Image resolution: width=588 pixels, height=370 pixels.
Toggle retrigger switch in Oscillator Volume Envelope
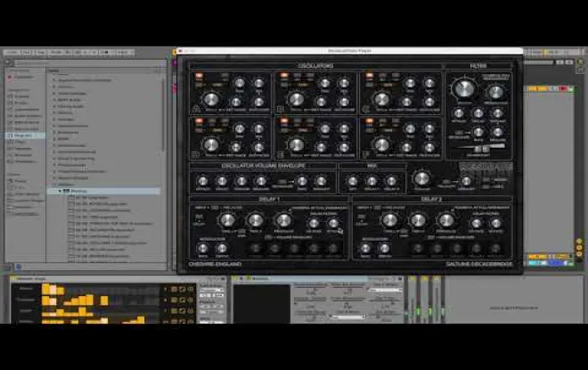282,182
